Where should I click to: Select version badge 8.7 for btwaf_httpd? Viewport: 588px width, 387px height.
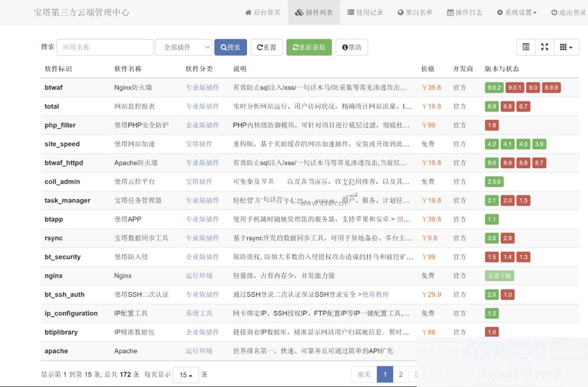[540, 162]
